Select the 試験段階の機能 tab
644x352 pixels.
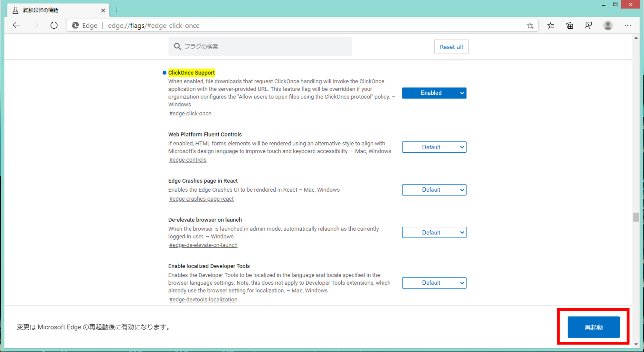tap(58, 10)
